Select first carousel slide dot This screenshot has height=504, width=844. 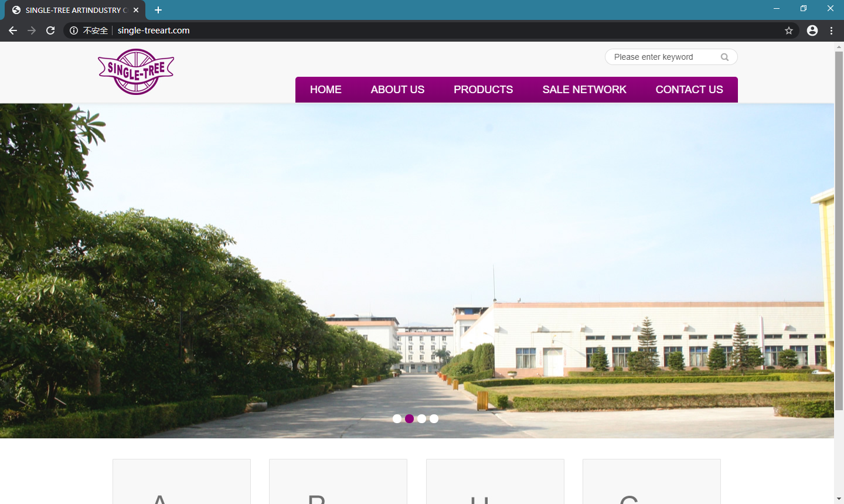point(397,418)
